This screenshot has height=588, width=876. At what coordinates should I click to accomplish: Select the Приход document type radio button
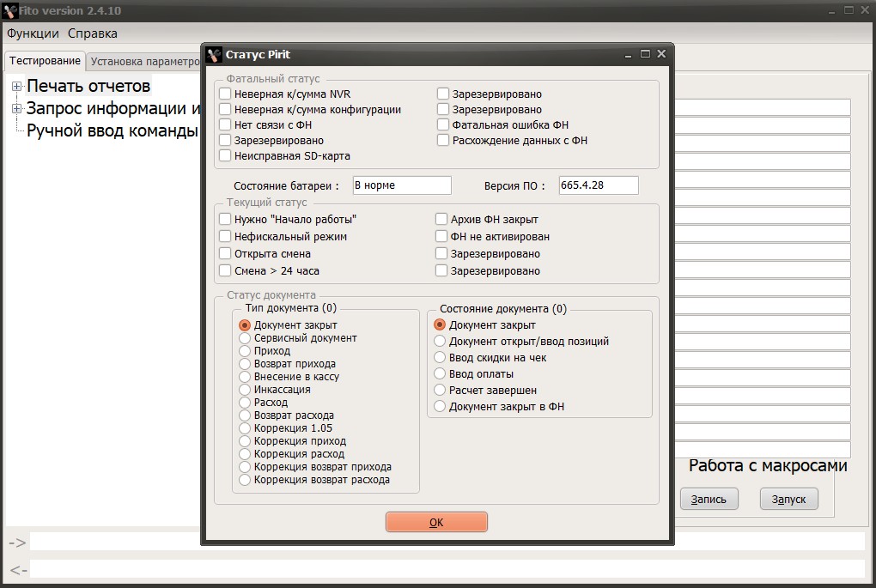(245, 351)
